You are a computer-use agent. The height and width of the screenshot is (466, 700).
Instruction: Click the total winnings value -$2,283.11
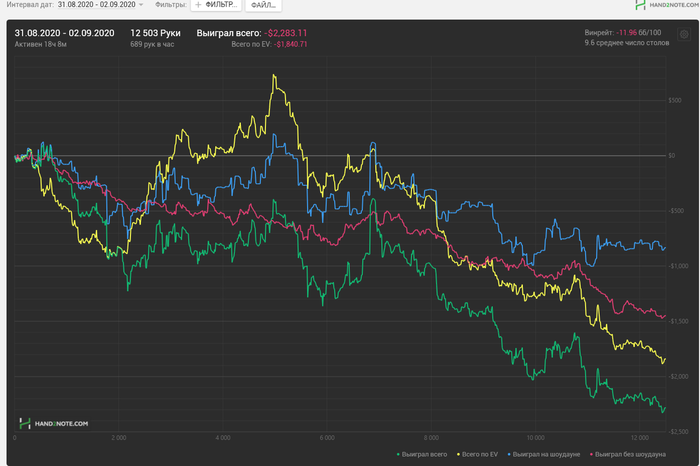pyautogui.click(x=286, y=33)
